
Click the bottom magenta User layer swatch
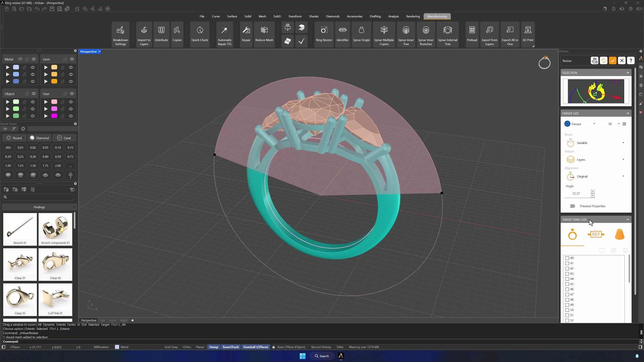pyautogui.click(x=54, y=116)
